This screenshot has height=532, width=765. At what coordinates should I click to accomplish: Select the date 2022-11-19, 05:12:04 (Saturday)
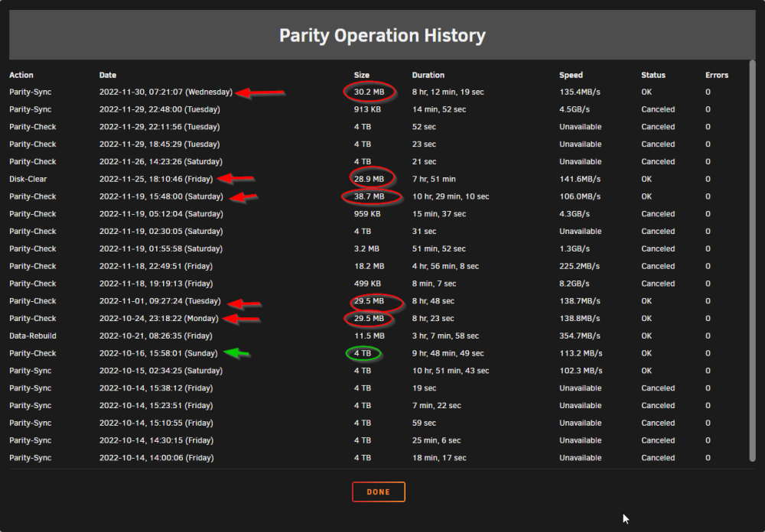(161, 214)
